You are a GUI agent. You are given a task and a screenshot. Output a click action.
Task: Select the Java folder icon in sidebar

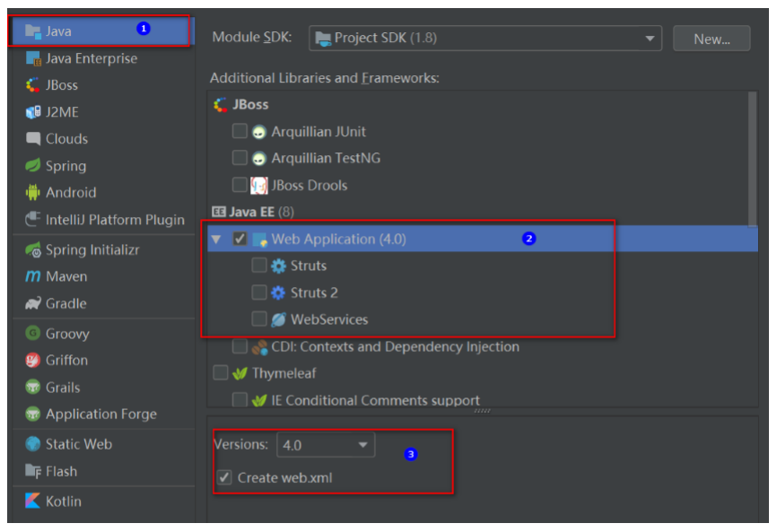[33, 31]
